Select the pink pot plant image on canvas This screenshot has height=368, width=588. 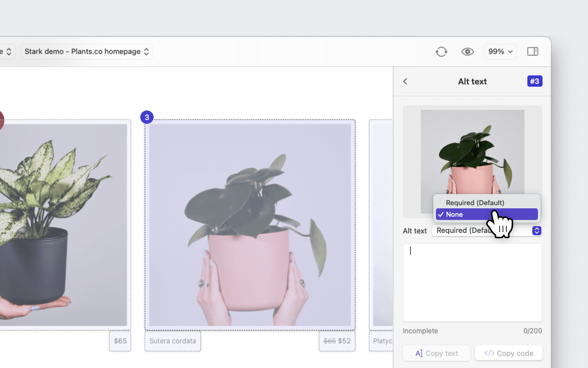(x=250, y=225)
